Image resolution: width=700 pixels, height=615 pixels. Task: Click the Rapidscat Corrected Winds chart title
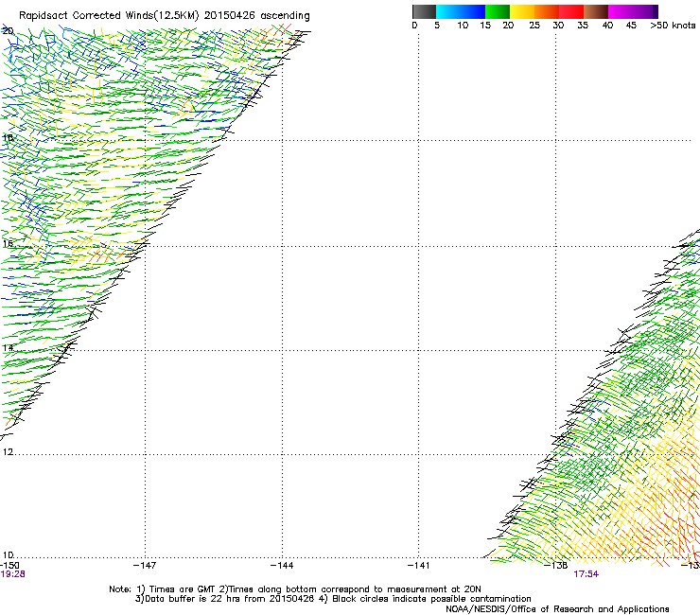[165, 16]
